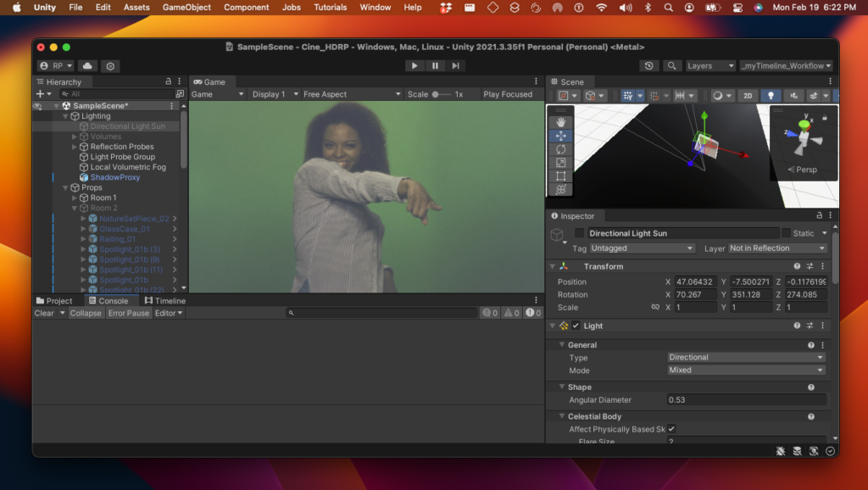Toggle Scene lighting lightbulb icon
868x490 pixels.
click(x=771, y=96)
